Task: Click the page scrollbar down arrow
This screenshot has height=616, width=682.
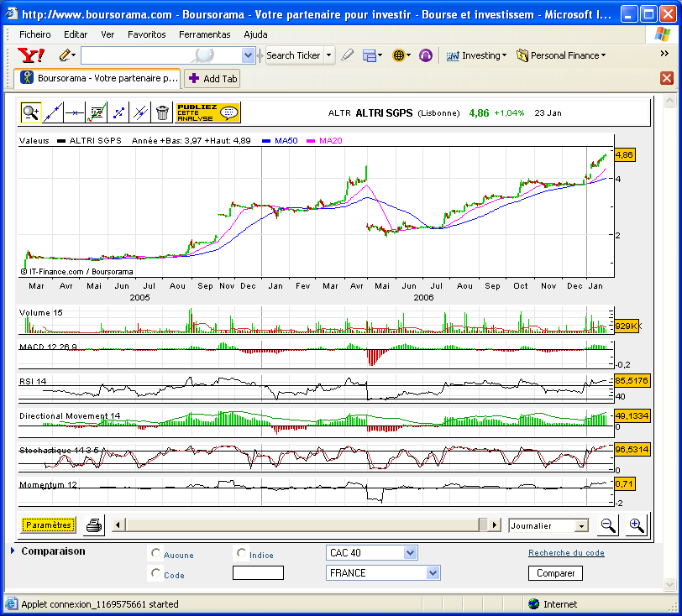Action: pyautogui.click(x=670, y=585)
